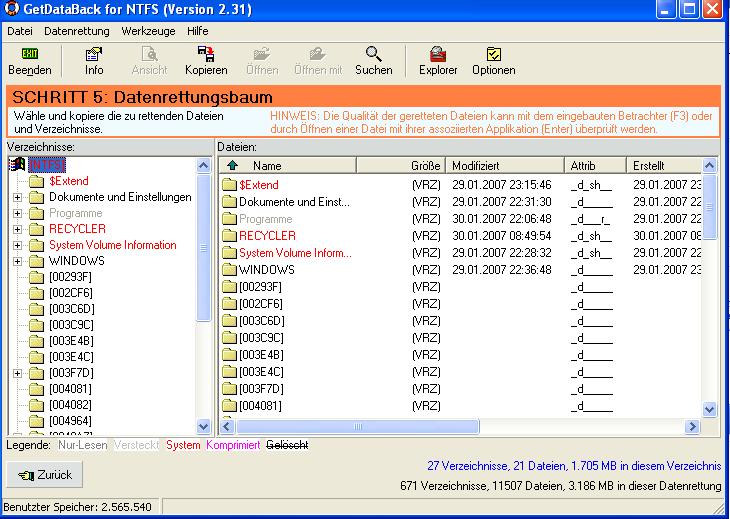Select RECYCLER folder icon in file list
This screenshot has height=519, width=730.
pyautogui.click(x=229, y=236)
